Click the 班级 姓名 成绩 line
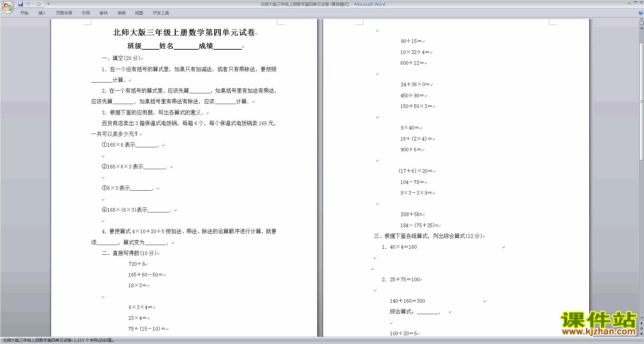The width and height of the screenshot is (644, 344). [184, 46]
